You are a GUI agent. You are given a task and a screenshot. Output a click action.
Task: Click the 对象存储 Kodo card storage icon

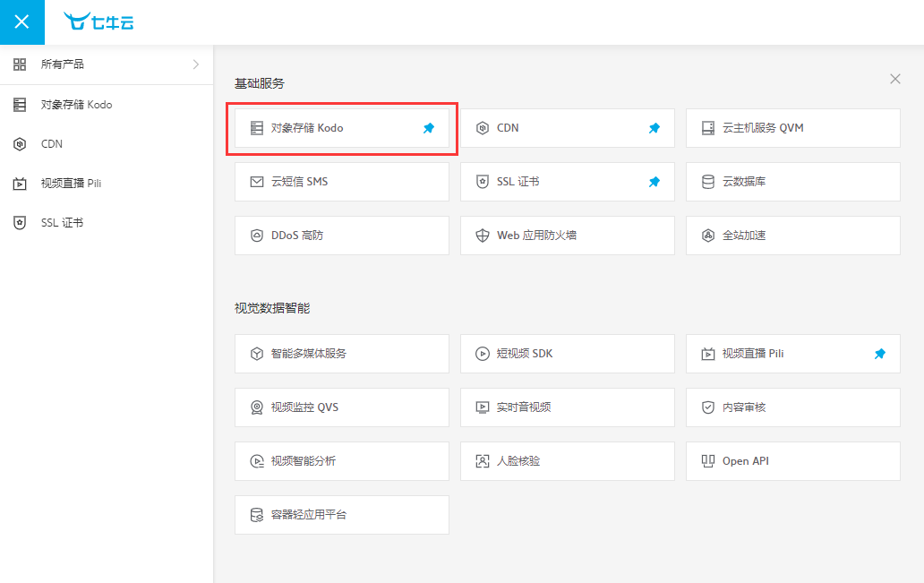pos(257,128)
